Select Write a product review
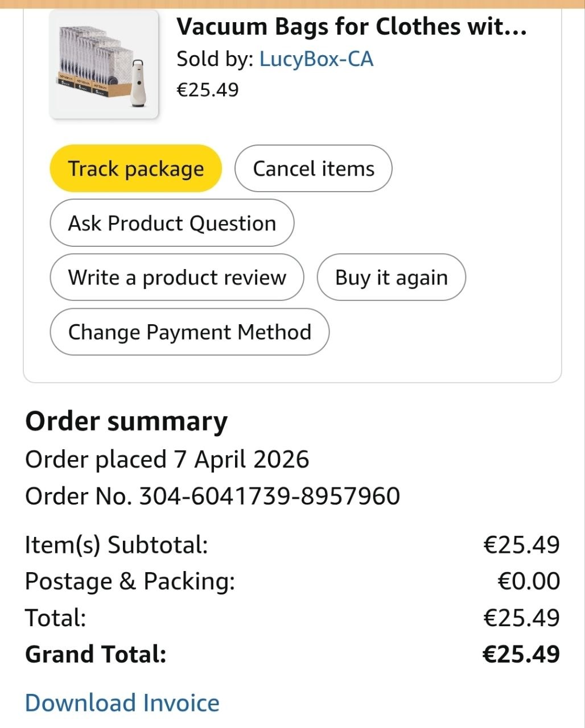Image resolution: width=585 pixels, height=728 pixels. click(177, 278)
